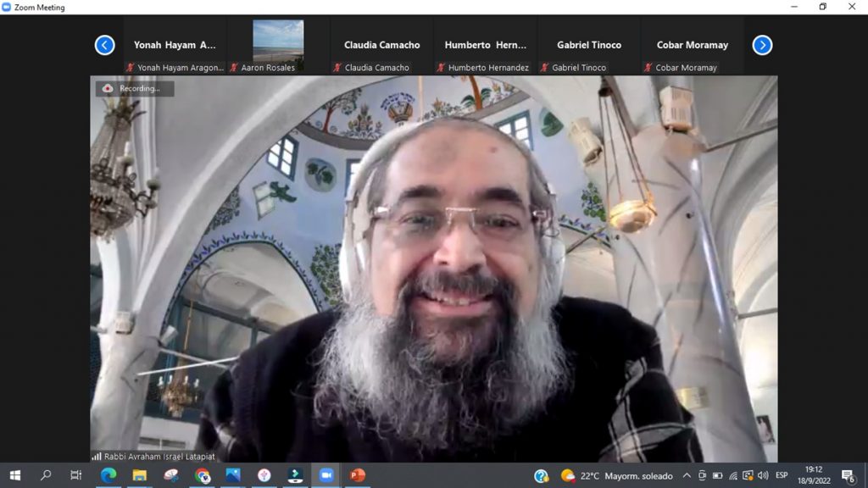Open the Photos app in taskbar
This screenshot has height=488, width=868.
click(x=232, y=475)
